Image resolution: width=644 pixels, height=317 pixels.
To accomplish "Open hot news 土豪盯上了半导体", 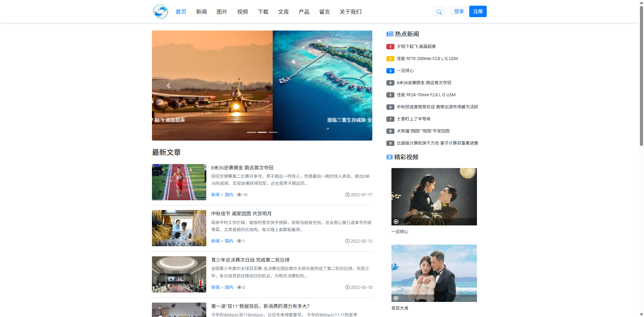I will coord(413,119).
